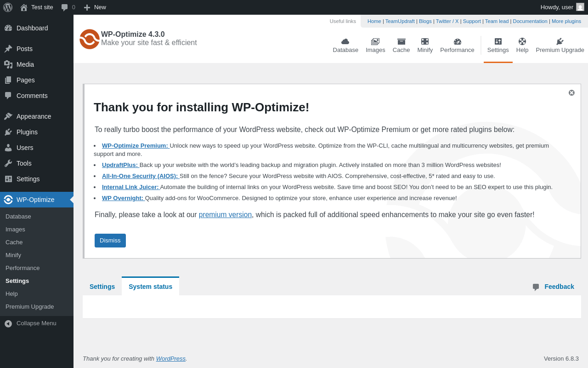Screen dimensions: 588x368
Task: Open the Premium Upgrade plug icon
Action: click(x=560, y=41)
